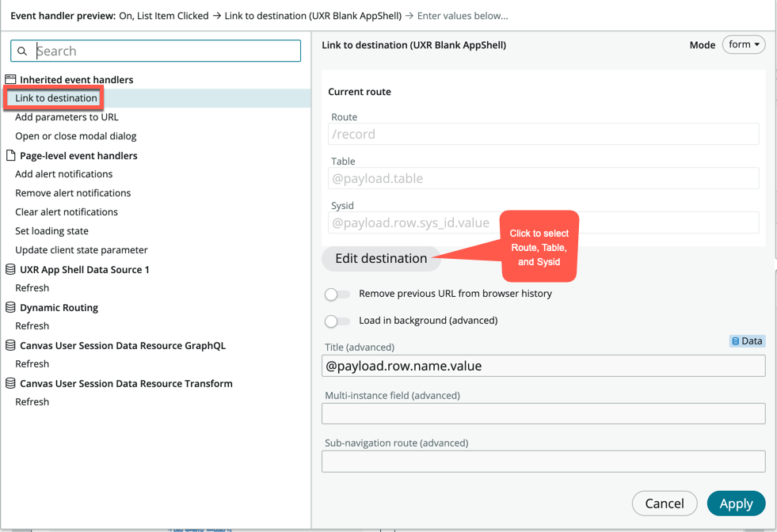Click the Dynamic Routing data source icon
The width and height of the screenshot is (777, 532).
pyautogui.click(x=10, y=307)
